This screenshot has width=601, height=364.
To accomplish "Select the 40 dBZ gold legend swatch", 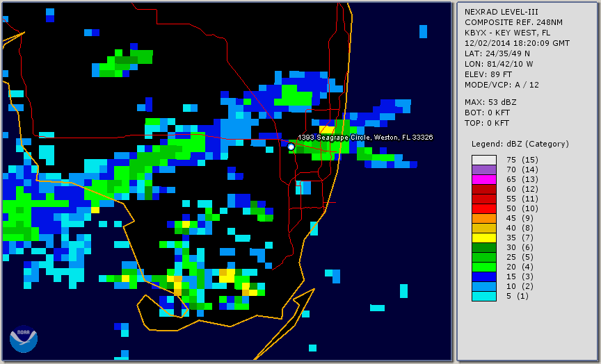I will point(483,228).
